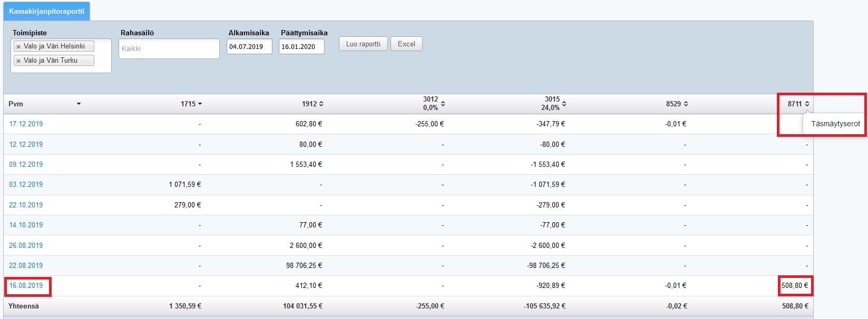Switch to the Kassakirjanpitoraportti tab
The width and height of the screenshot is (868, 319).
[46, 11]
